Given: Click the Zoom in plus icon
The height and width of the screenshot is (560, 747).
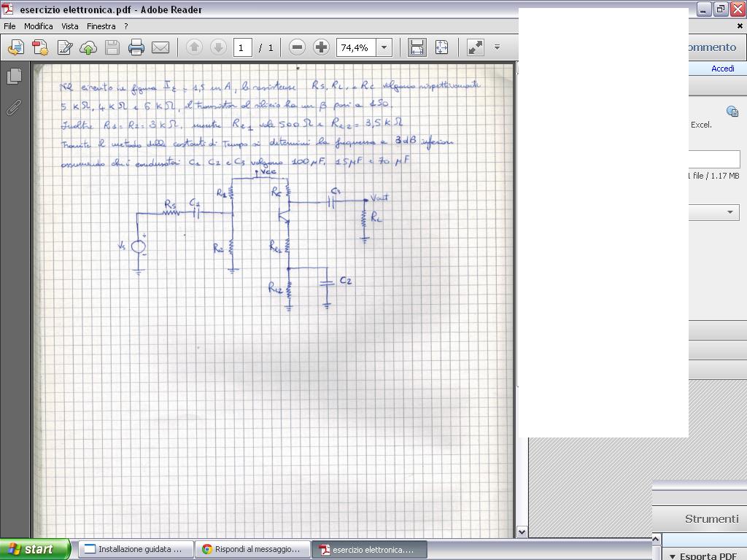Looking at the screenshot, I should coord(321,48).
